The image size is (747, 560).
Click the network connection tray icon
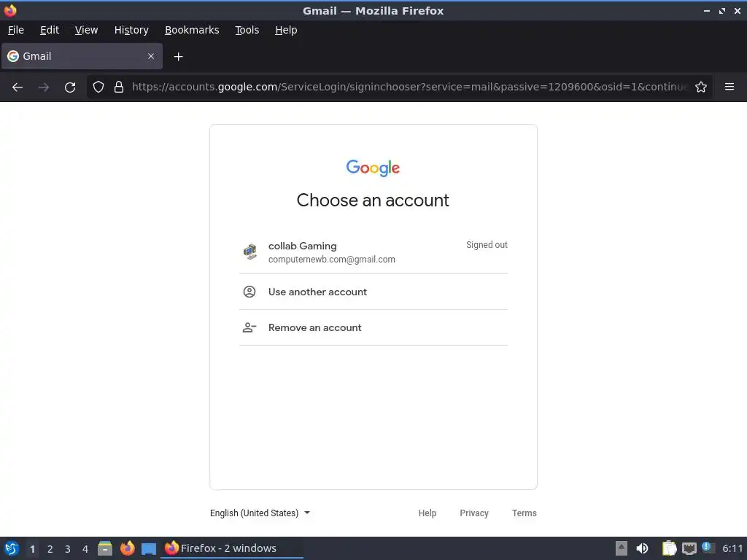(x=689, y=548)
